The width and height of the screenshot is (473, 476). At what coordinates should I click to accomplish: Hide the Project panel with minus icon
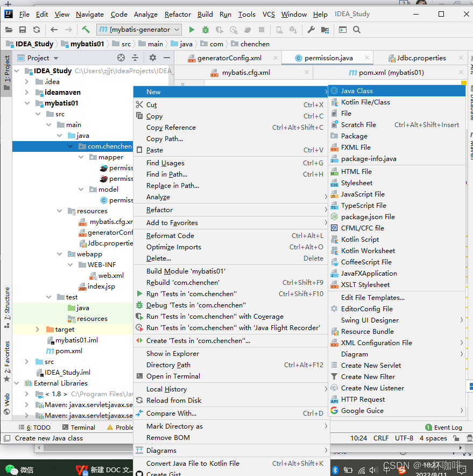point(167,58)
